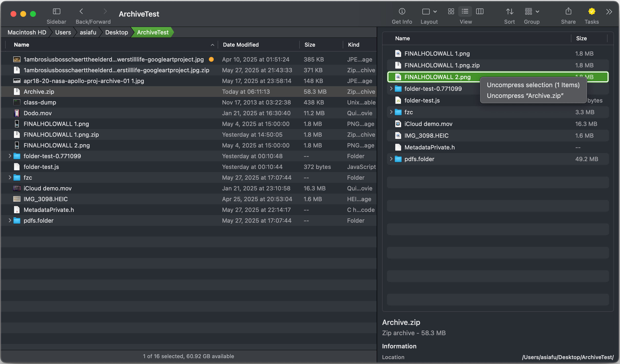
Task: Open the Tasks toolbar icon
Action: [591, 11]
